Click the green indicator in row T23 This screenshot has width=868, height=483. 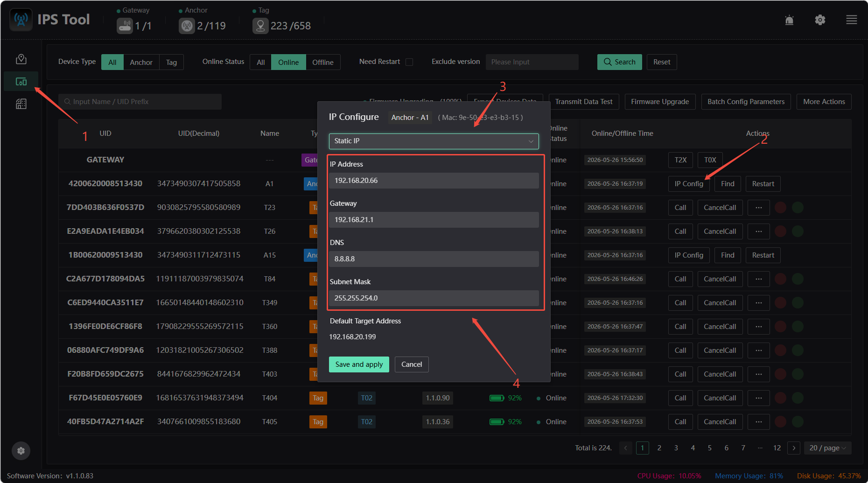click(798, 207)
